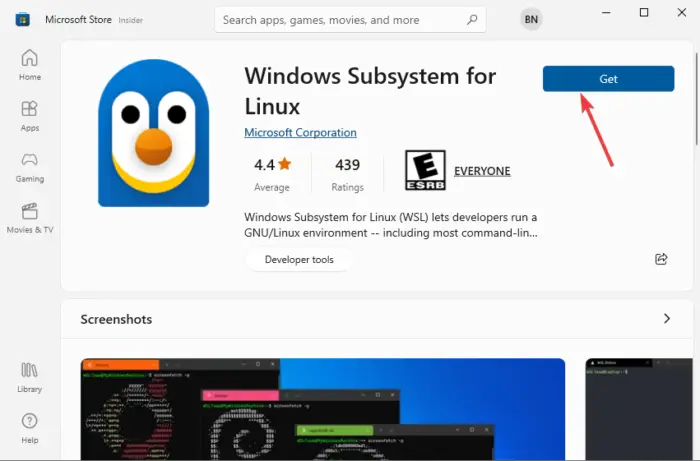Minimize the Microsoft Store window

tap(606, 12)
